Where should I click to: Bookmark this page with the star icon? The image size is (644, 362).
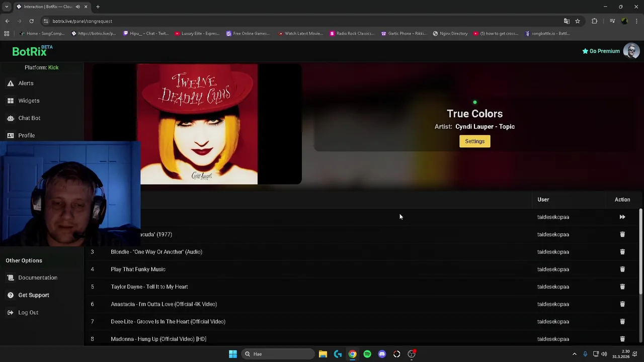[578, 21]
